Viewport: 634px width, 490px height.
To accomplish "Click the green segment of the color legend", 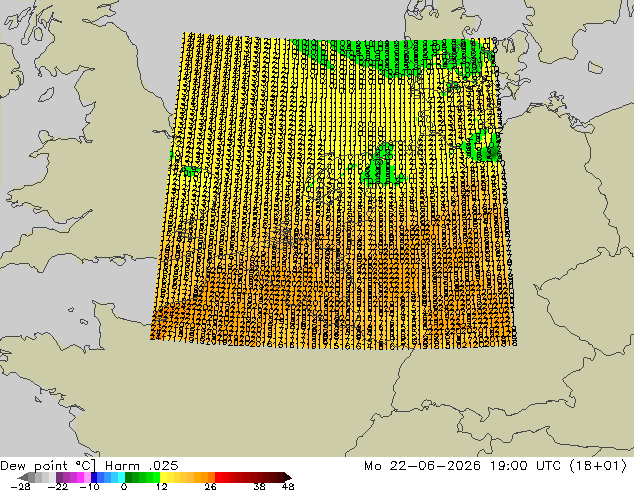I will coord(142,477).
